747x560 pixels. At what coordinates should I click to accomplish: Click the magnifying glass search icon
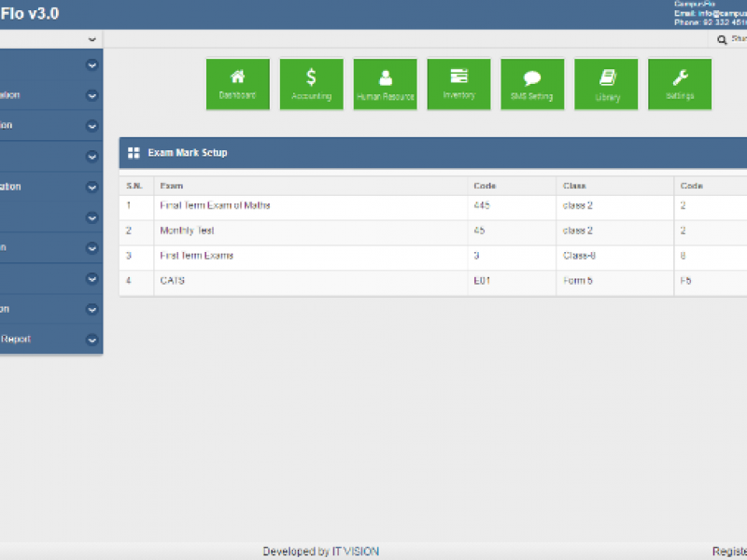[x=722, y=40]
